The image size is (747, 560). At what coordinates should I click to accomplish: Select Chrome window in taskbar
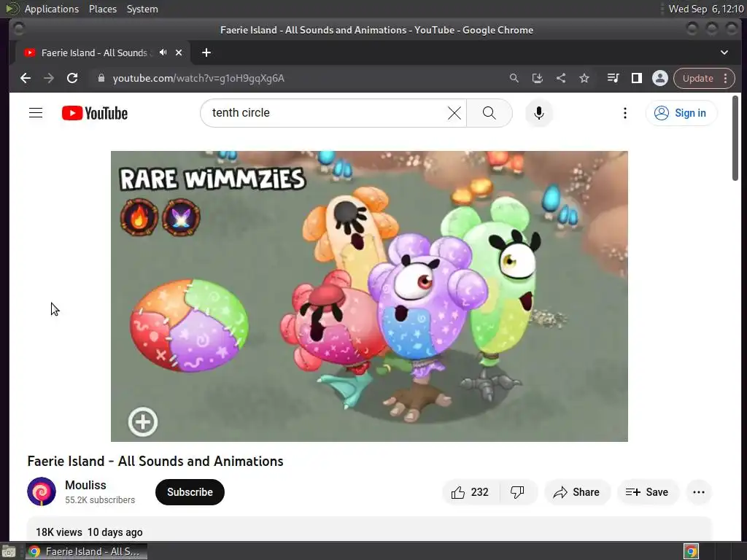[x=86, y=551]
